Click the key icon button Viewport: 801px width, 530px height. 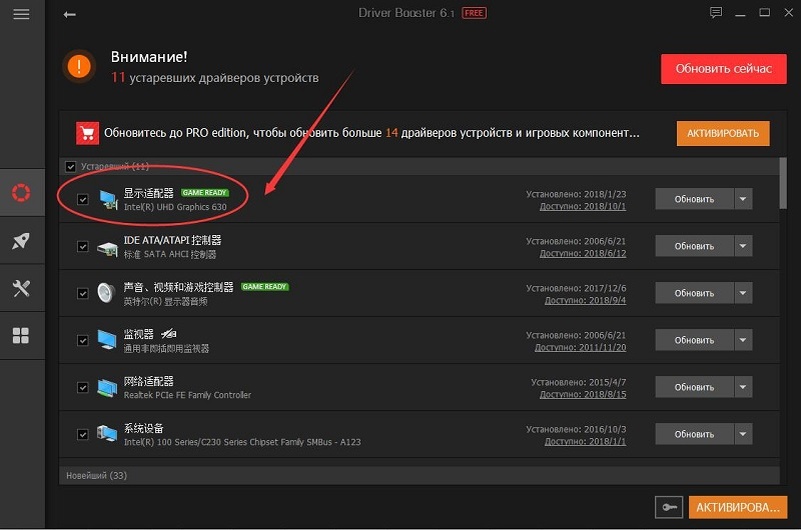click(x=669, y=507)
